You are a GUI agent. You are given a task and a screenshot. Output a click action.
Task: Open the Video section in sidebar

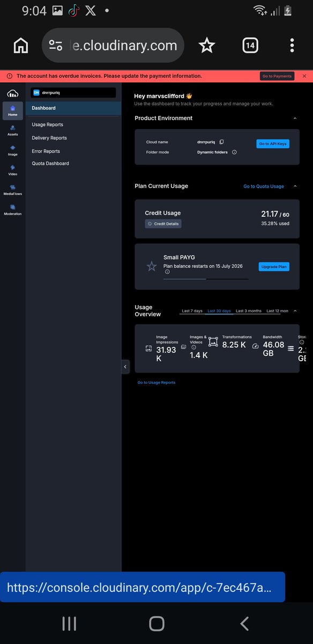pos(12,170)
